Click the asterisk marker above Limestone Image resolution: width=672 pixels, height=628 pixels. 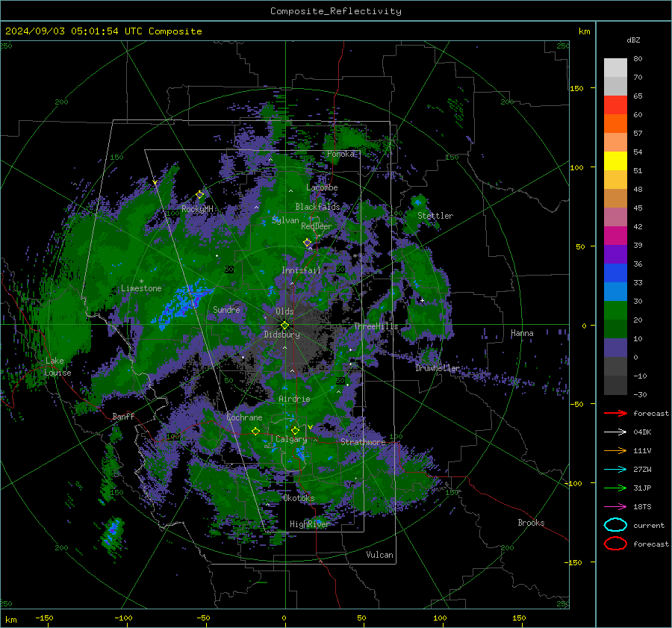(141, 282)
